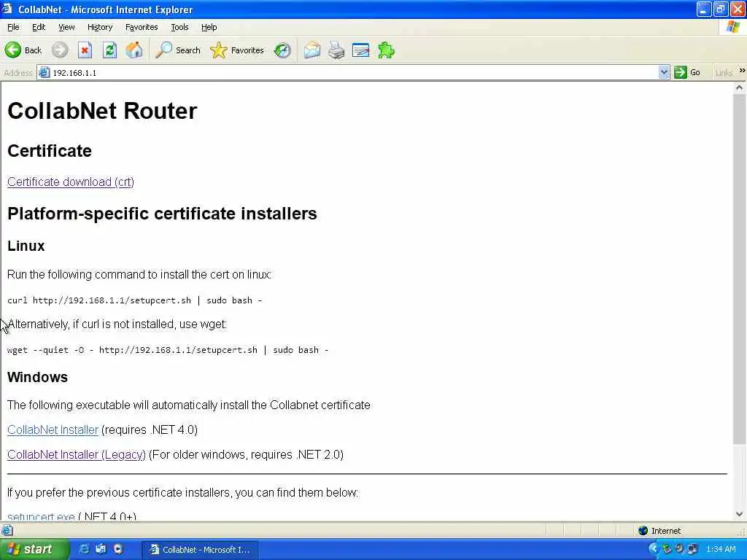The height and width of the screenshot is (560, 747).
Task: Refresh the page with the green arrows icon
Action: pos(109,50)
